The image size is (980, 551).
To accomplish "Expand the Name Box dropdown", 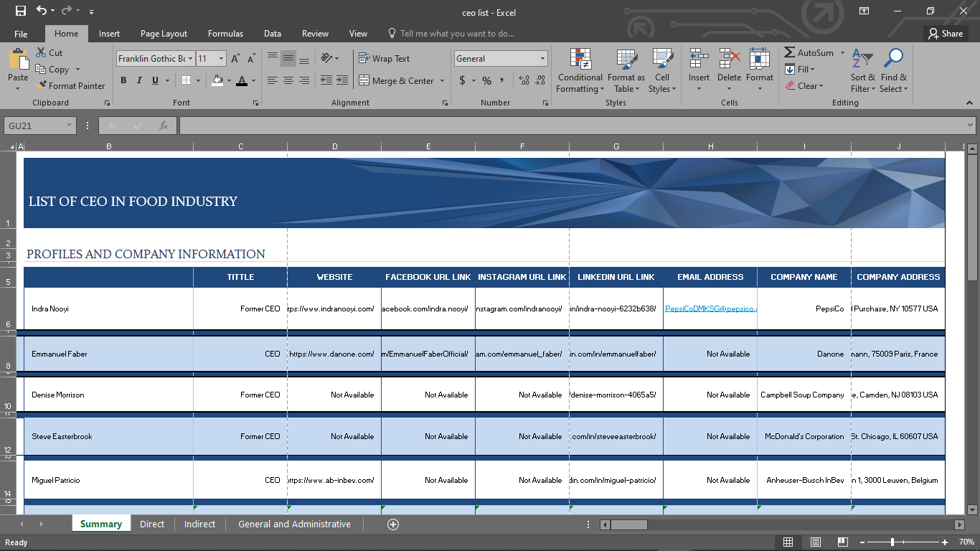I will click(70, 126).
